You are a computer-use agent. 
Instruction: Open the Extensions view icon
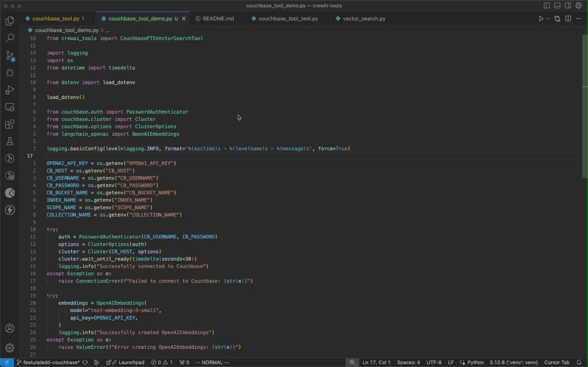[x=9, y=124]
